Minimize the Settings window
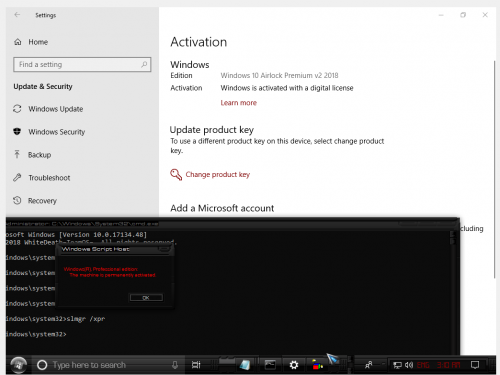Screen dimensions: 500x375 pos(441,15)
